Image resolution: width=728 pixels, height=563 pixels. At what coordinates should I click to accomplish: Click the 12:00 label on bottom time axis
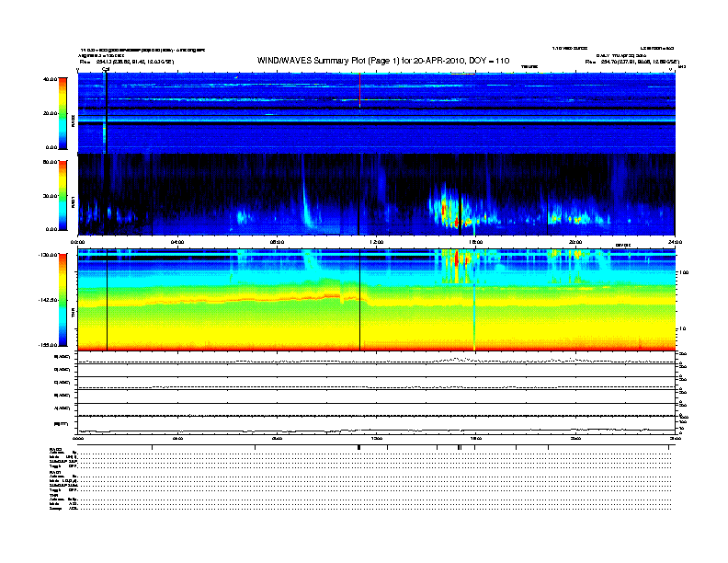[377, 438]
